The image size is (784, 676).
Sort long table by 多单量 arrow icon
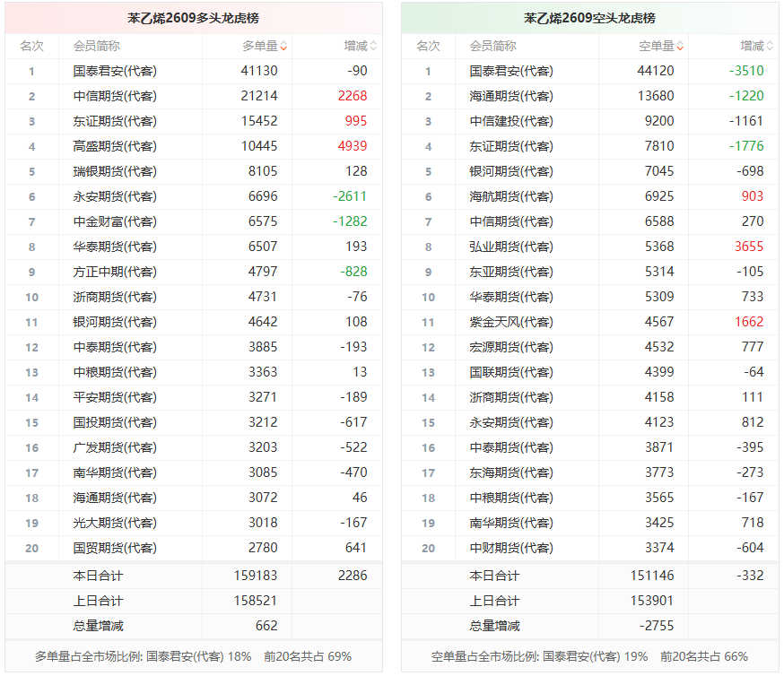283,47
